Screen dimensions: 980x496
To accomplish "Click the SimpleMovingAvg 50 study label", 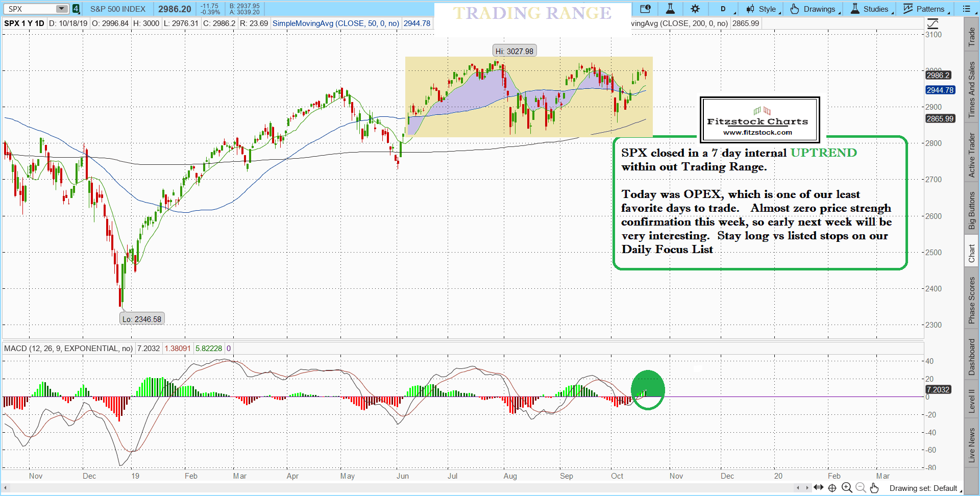I will click(x=335, y=23).
